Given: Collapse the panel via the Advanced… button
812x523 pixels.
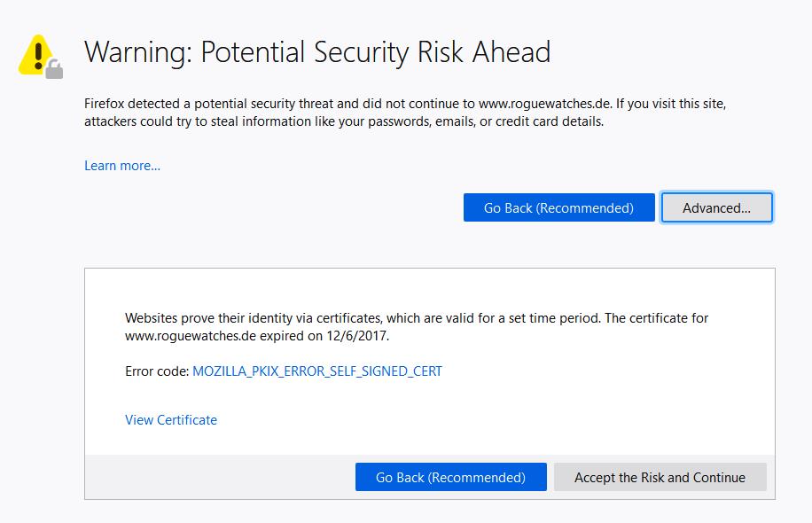Looking at the screenshot, I should click(x=716, y=208).
